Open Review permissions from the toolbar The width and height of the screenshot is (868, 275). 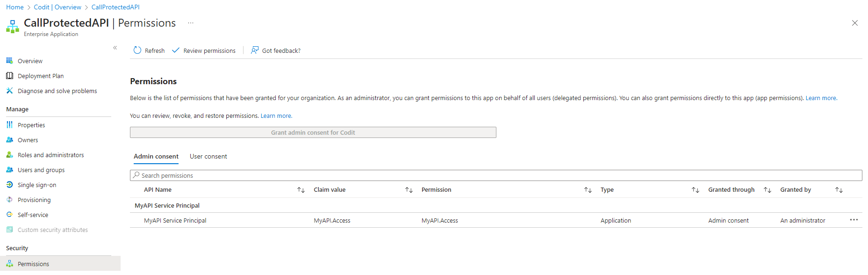click(204, 51)
